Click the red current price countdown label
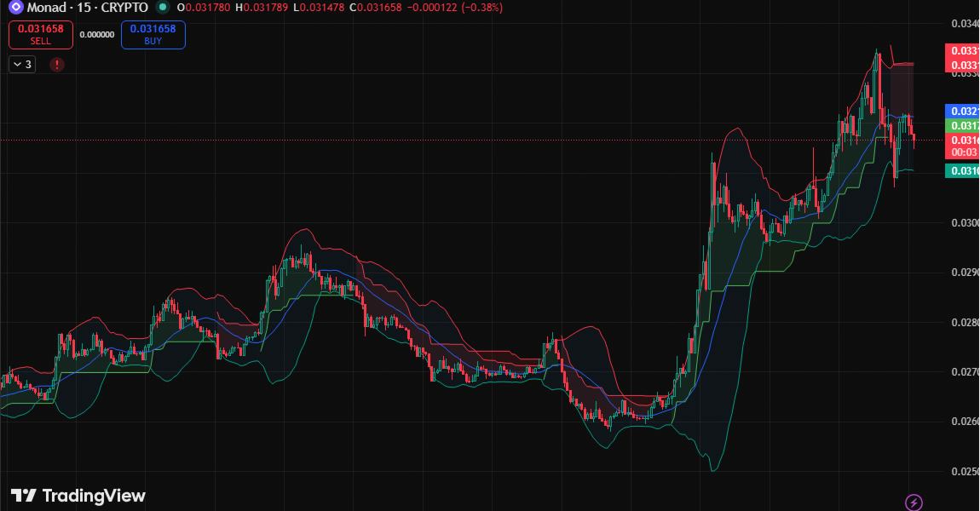The width and height of the screenshot is (980, 511). tap(962, 146)
